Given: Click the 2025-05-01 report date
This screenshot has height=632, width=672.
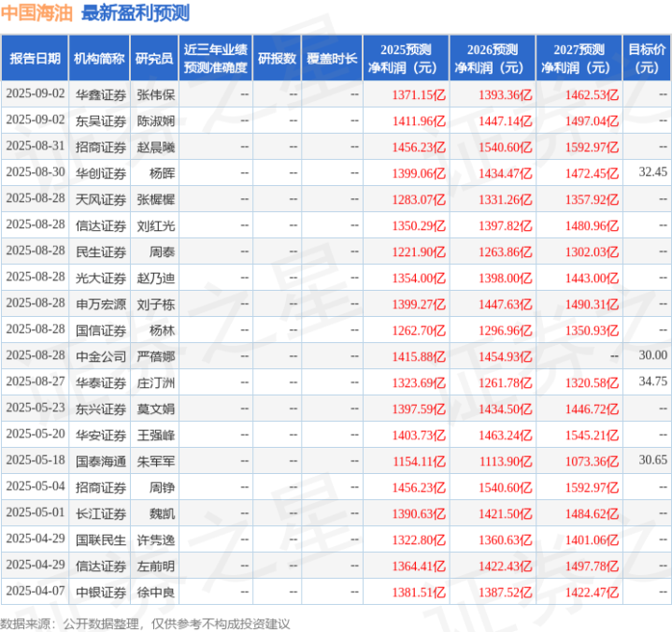Looking at the screenshot, I should tap(36, 512).
